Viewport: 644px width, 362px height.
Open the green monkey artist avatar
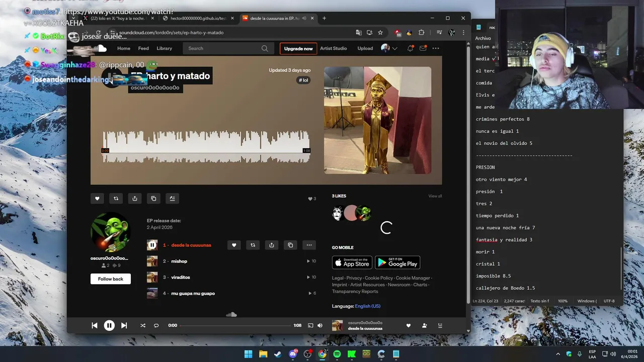coord(110,232)
